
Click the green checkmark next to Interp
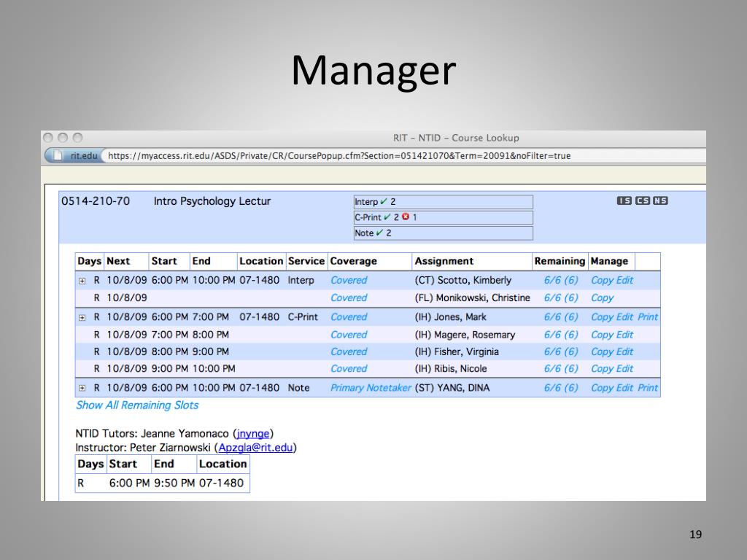(x=384, y=201)
